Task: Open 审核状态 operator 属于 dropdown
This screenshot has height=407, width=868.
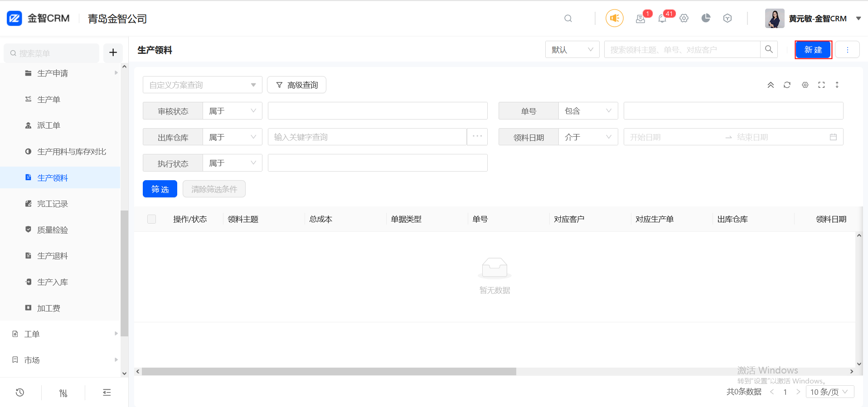Action: [x=233, y=111]
